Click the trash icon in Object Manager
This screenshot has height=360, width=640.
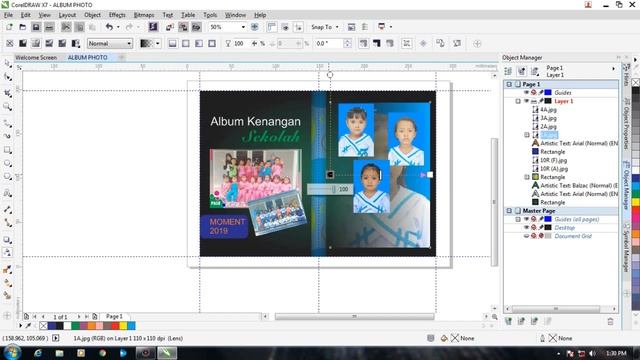coord(610,321)
